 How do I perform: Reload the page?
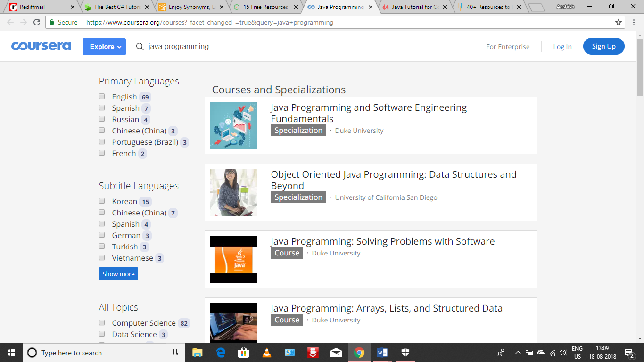click(x=37, y=22)
